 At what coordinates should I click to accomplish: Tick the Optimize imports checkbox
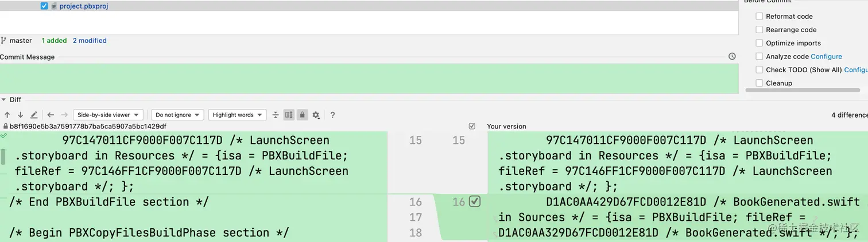point(759,43)
